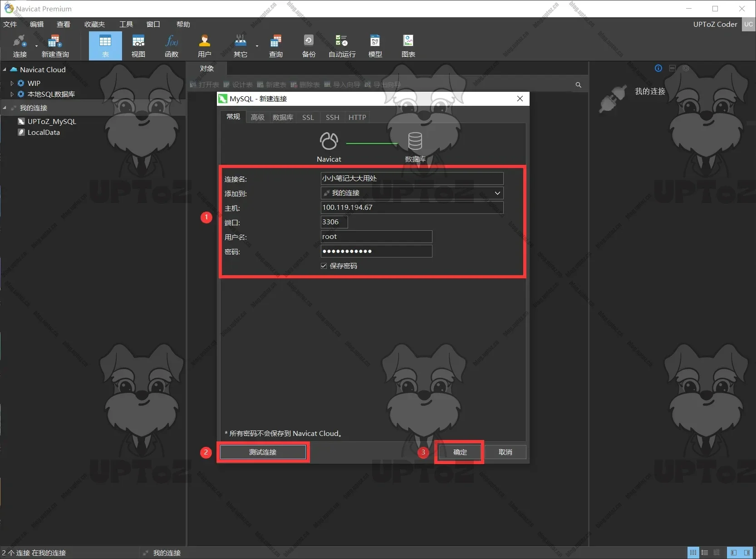Click the 端口 field showing 3306
756x559 pixels.
click(334, 222)
